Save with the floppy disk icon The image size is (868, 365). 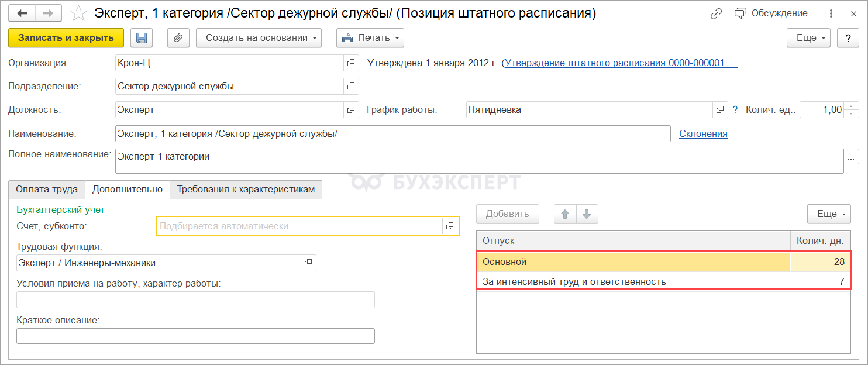click(141, 38)
